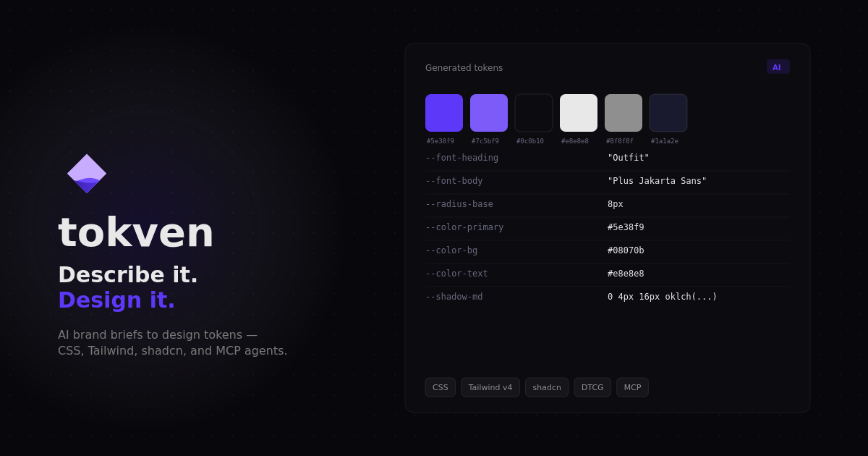The height and width of the screenshot is (456, 868).
Task: Select the --font-heading "Outfit" row
Action: coord(608,158)
